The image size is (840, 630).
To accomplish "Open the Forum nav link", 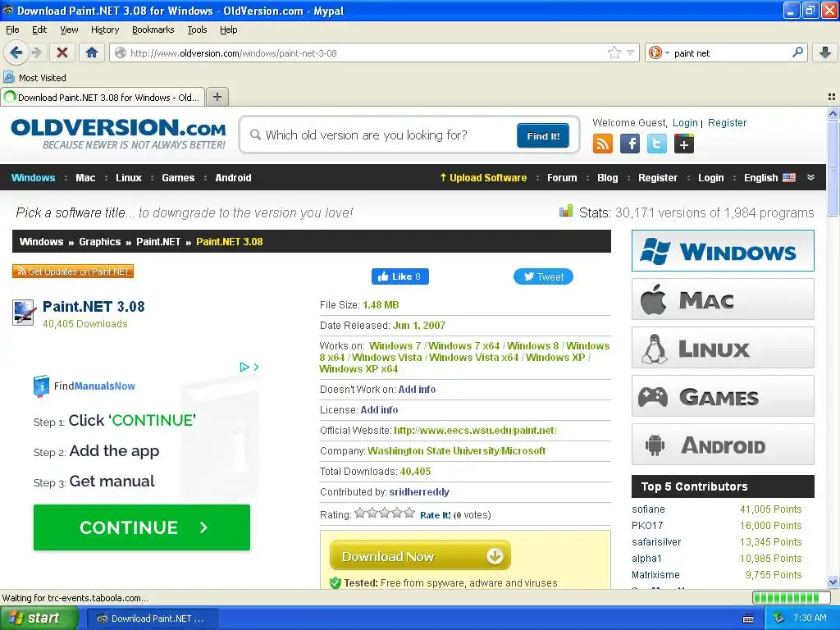I will [x=562, y=177].
